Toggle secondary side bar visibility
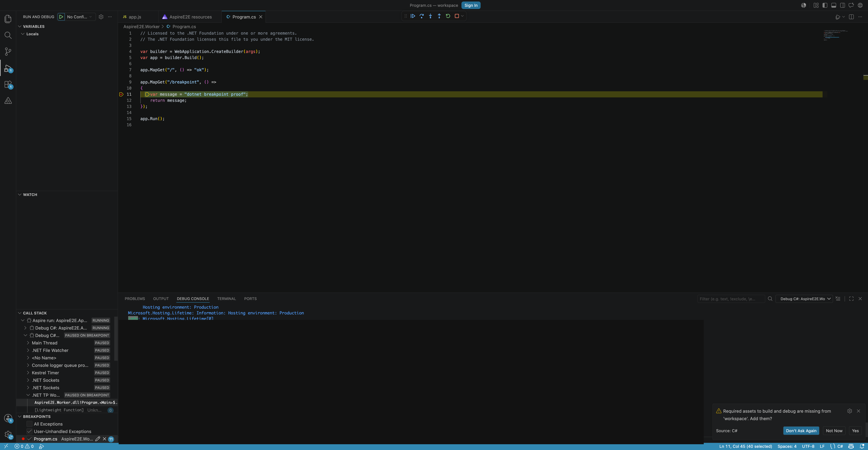Viewport: 868px width, 450px height. tap(842, 5)
